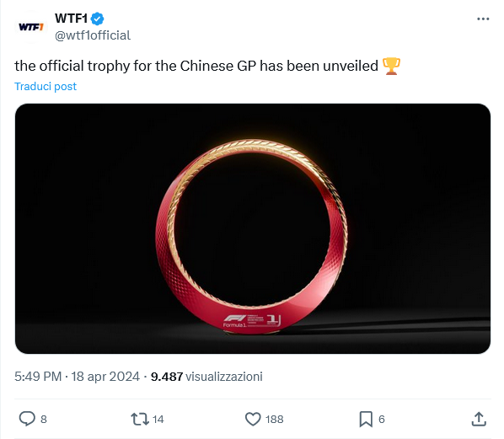The width and height of the screenshot is (504, 439).
Task: Open the Chinese GP trophy image
Action: [253, 228]
